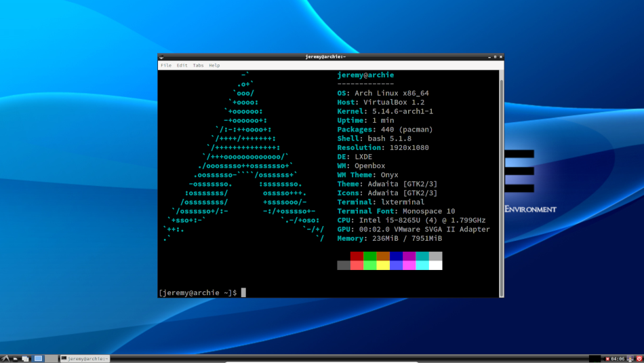Switch to the first workspace in pager
The height and width of the screenshot is (363, 644).
(x=38, y=358)
